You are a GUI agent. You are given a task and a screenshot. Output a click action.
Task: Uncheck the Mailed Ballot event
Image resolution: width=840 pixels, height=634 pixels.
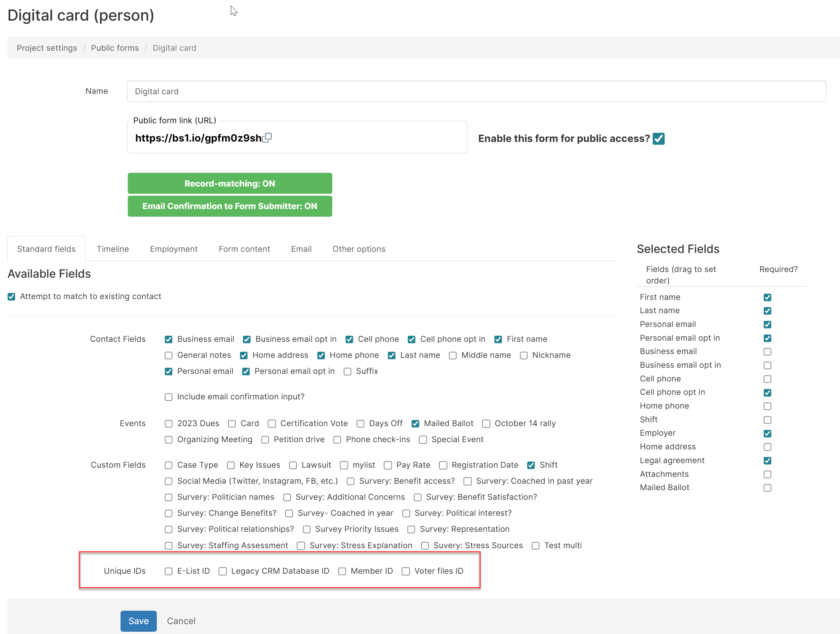point(415,424)
